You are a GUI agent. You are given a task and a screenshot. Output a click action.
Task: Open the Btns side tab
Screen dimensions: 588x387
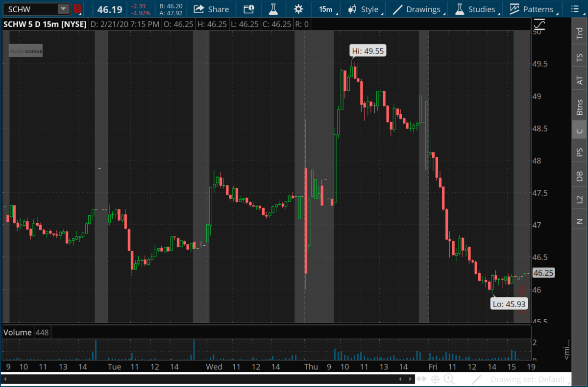tap(579, 106)
